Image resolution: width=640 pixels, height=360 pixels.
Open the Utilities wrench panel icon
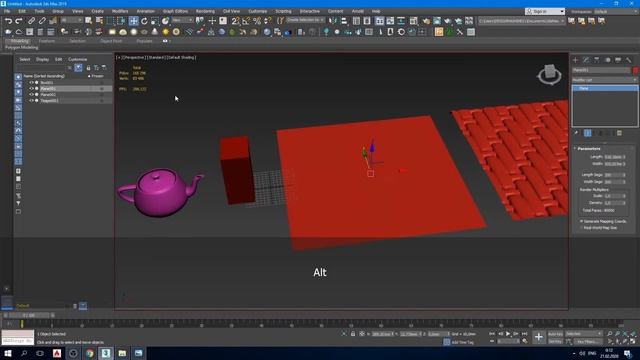[629, 60]
